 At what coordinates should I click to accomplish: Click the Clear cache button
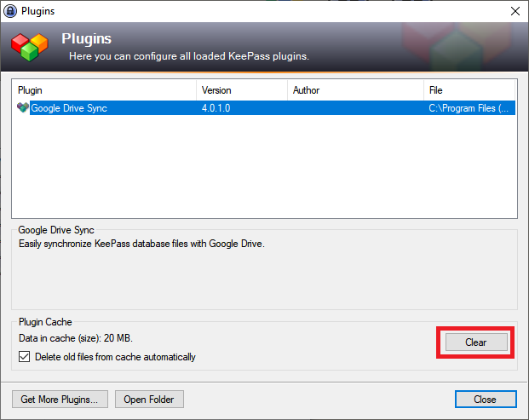point(476,342)
